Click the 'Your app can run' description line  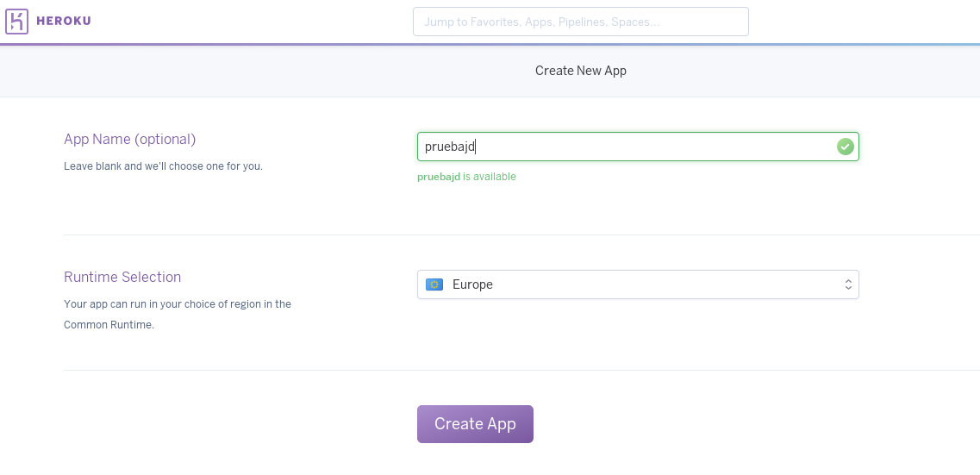click(178, 304)
